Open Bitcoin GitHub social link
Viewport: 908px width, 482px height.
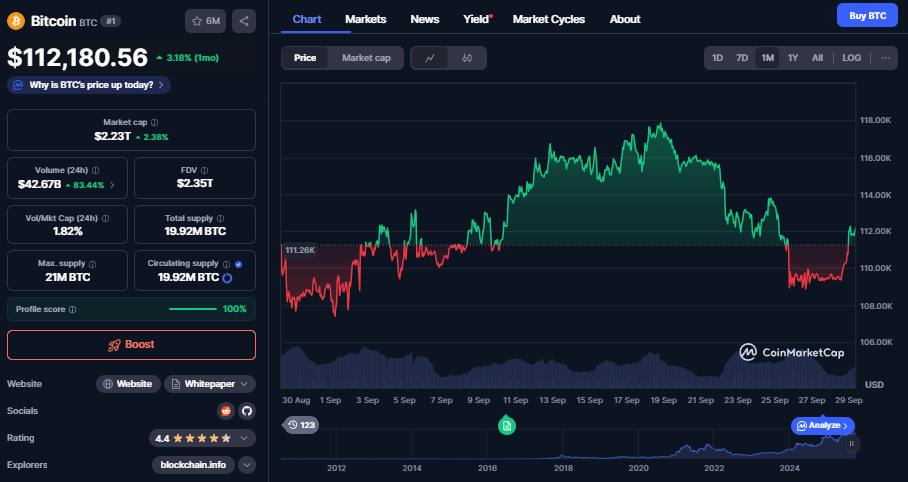tap(247, 411)
